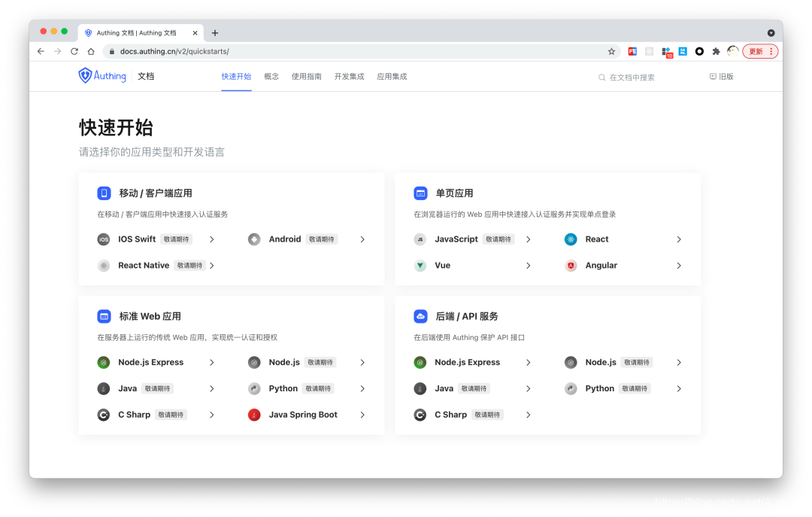Click the Angular icon
812x517 pixels.
[x=571, y=265]
